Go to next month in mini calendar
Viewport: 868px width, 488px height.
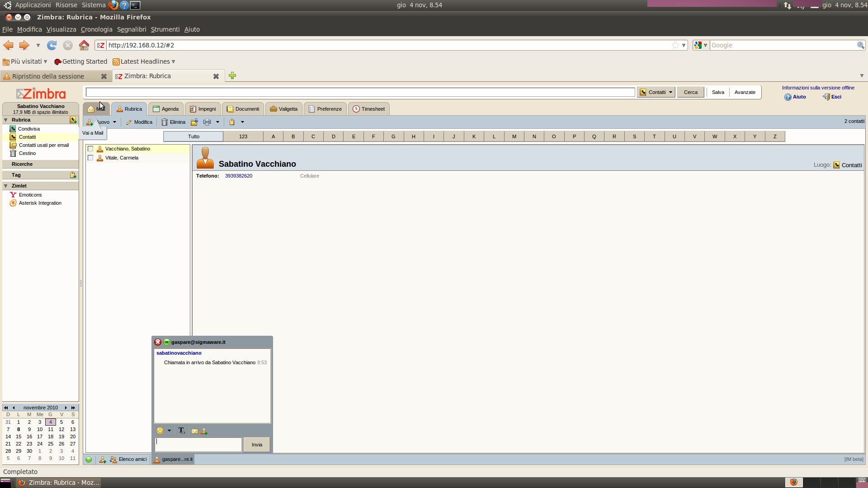[x=66, y=408]
